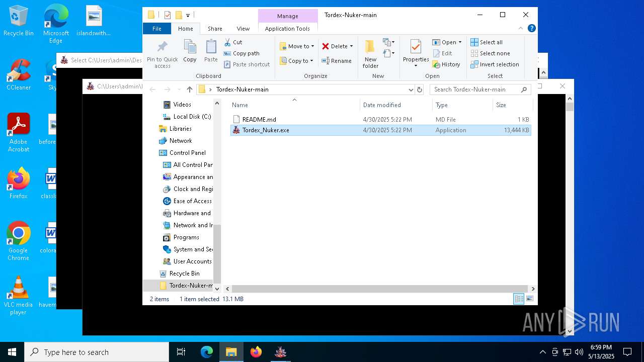This screenshot has height=362, width=644.
Task: Select Libraries in navigation pane
Action: (x=176, y=129)
